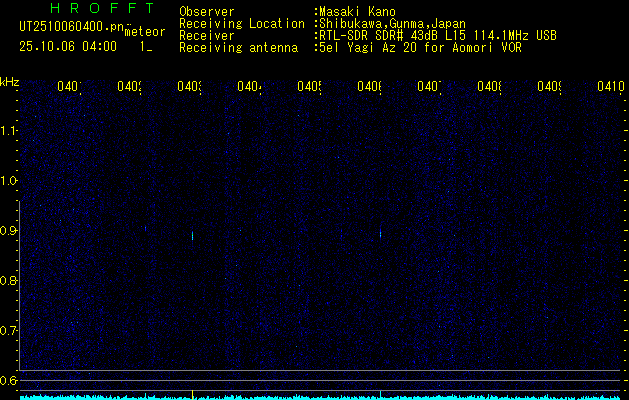Click the 0408 time tick label

489,86
